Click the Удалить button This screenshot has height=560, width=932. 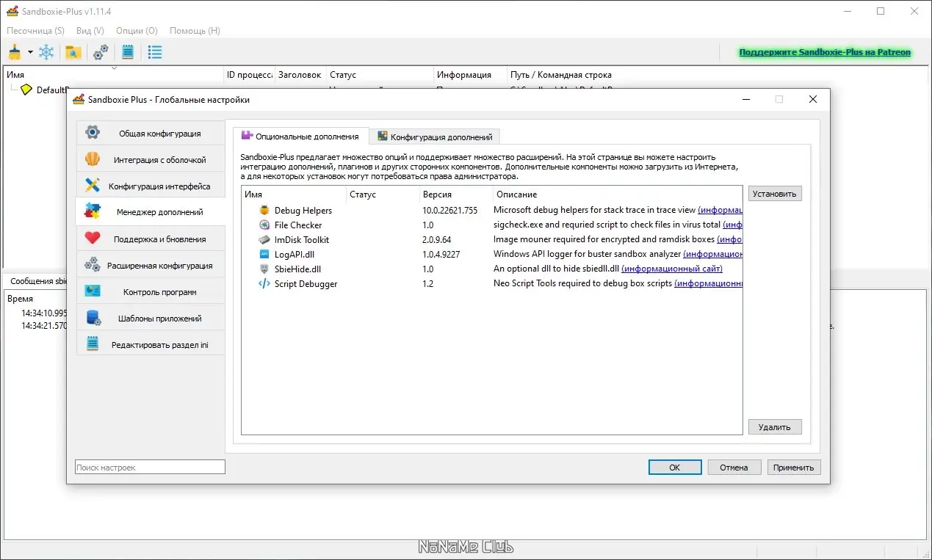pyautogui.click(x=775, y=426)
